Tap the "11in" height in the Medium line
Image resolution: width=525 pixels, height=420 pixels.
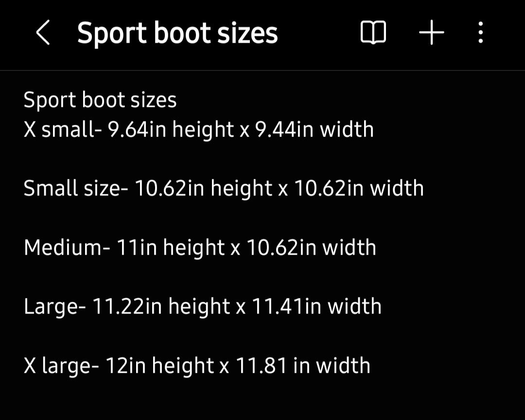(x=137, y=247)
